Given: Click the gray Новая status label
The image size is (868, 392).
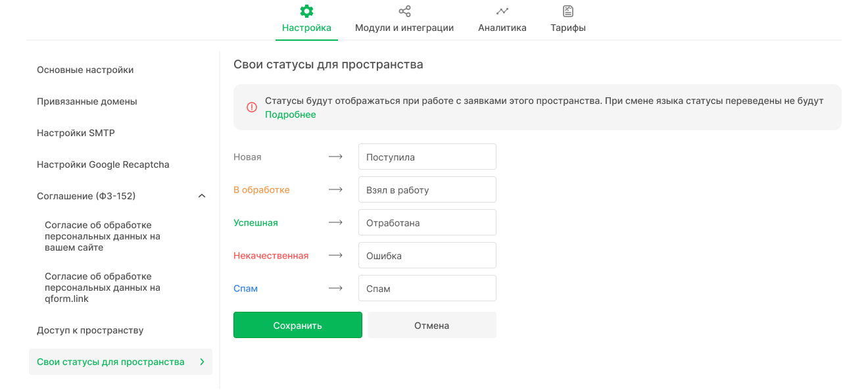Looking at the screenshot, I should 247,157.
